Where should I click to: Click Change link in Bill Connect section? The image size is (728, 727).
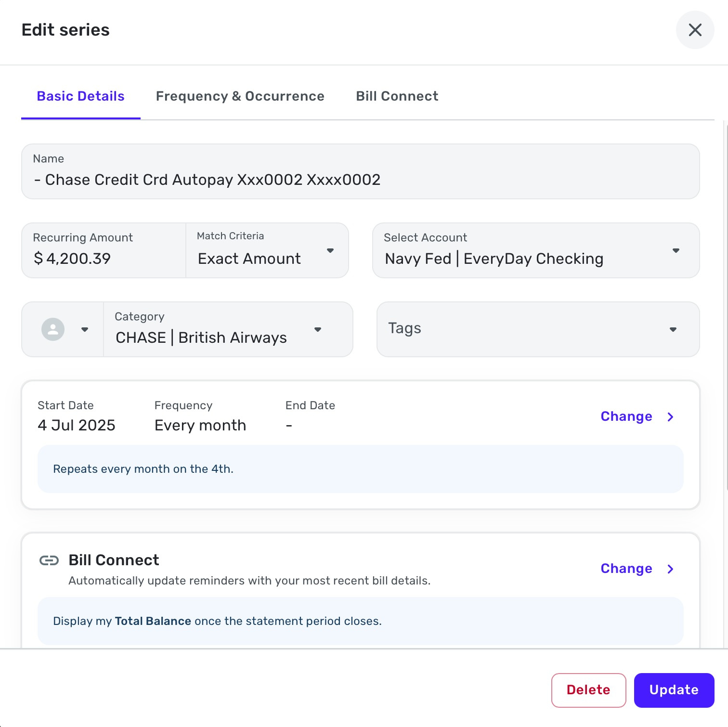[x=626, y=569]
